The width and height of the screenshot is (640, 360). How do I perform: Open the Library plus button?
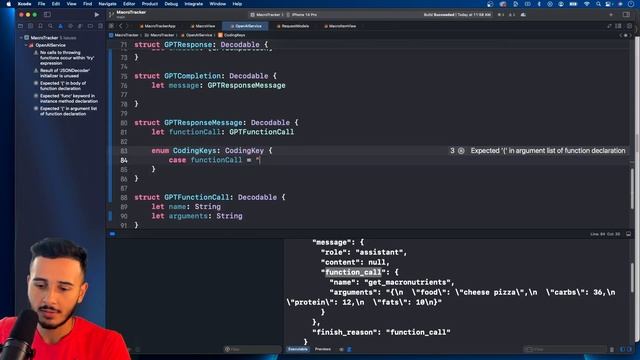click(611, 15)
